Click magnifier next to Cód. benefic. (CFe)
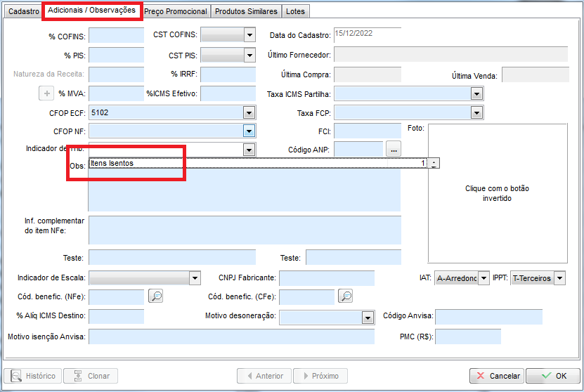Screen dimensions: 584x392 (345, 296)
